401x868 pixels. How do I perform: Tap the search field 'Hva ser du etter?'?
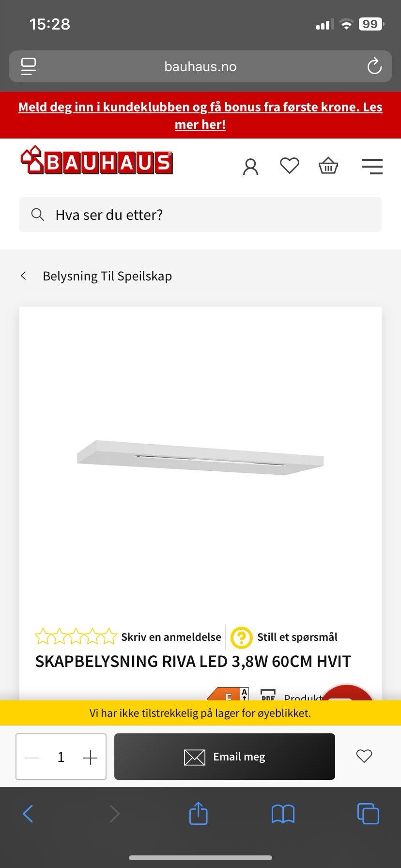click(x=200, y=215)
